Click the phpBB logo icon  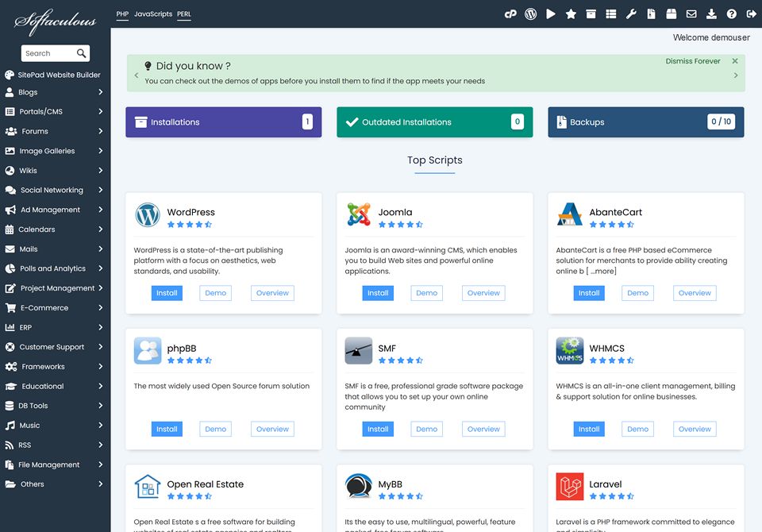(x=148, y=351)
